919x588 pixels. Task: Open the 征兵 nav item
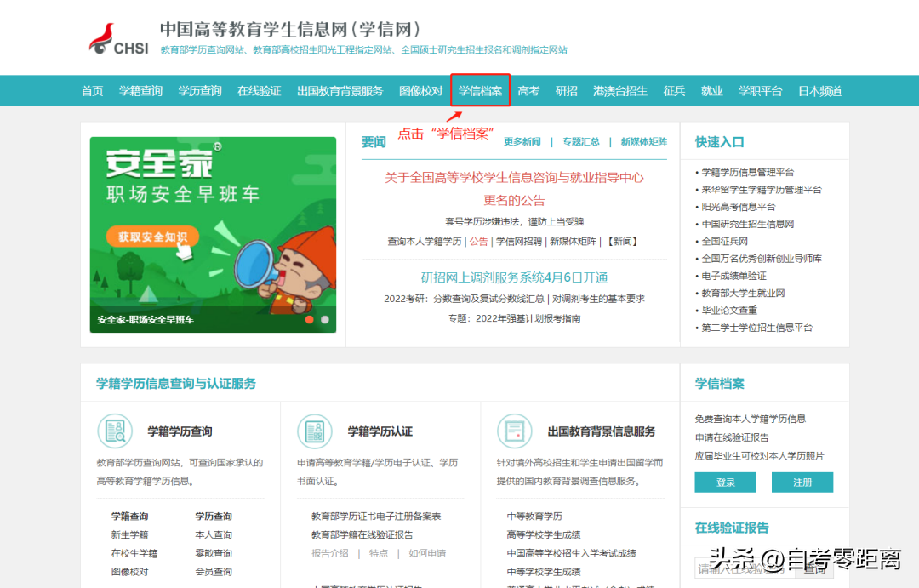click(674, 91)
